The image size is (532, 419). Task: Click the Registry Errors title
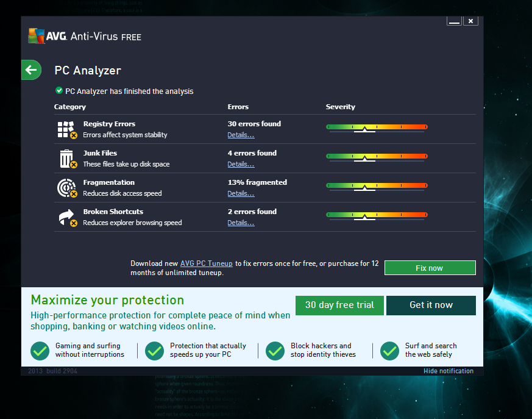point(109,124)
